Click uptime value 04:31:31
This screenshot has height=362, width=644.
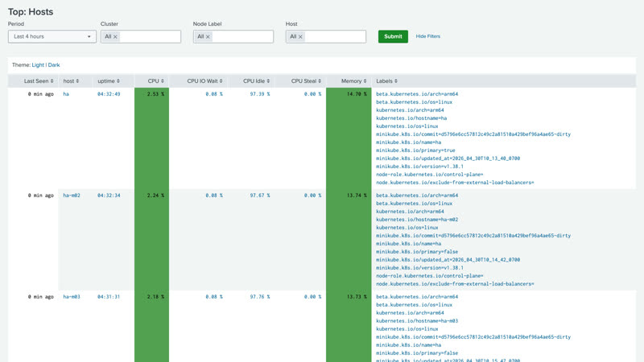pos(109,297)
